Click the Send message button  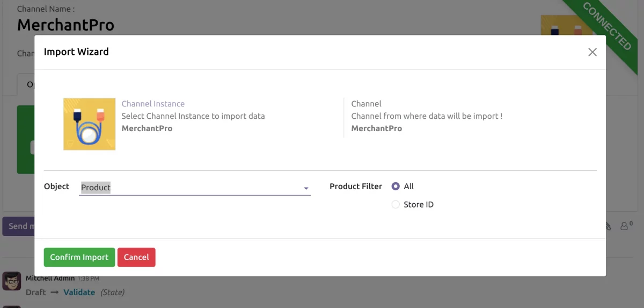18,226
